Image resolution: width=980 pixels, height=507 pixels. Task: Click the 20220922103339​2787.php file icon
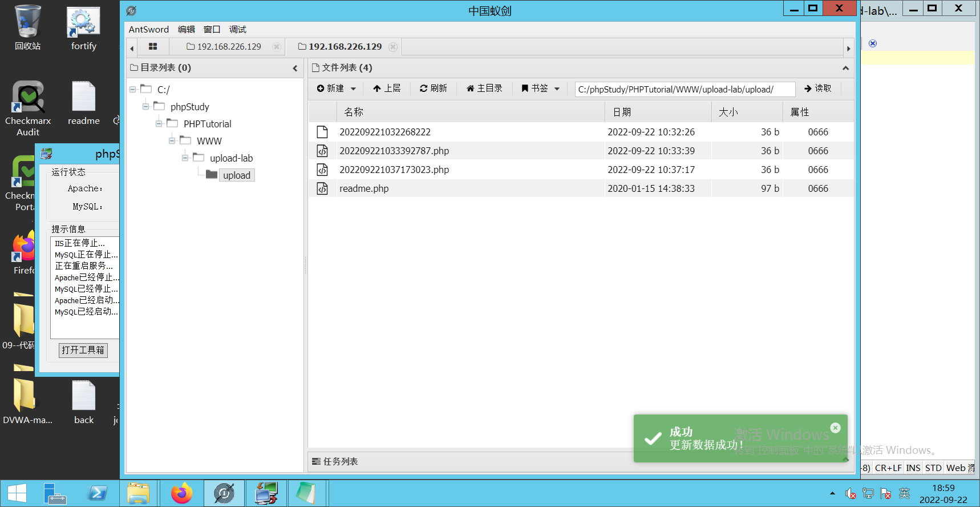click(322, 151)
